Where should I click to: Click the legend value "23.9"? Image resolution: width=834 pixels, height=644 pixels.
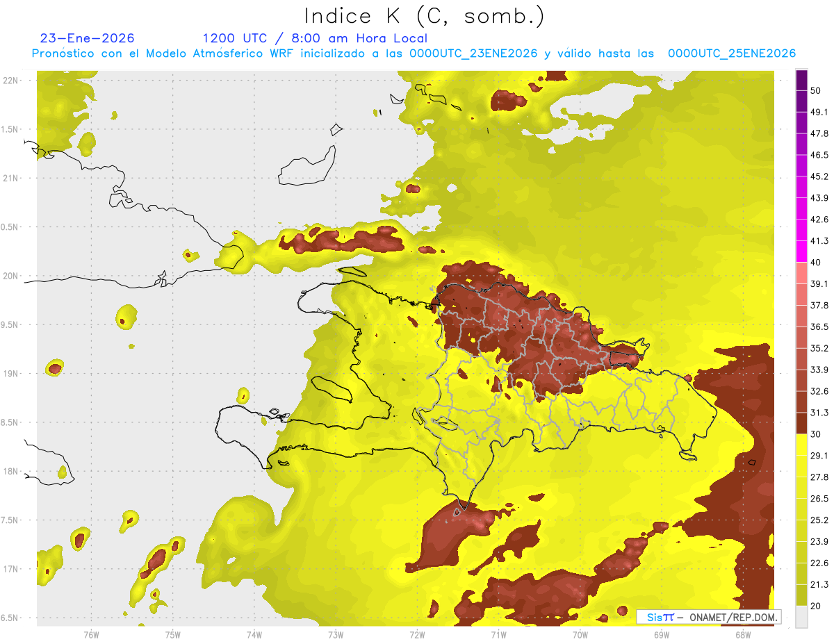[x=819, y=541]
